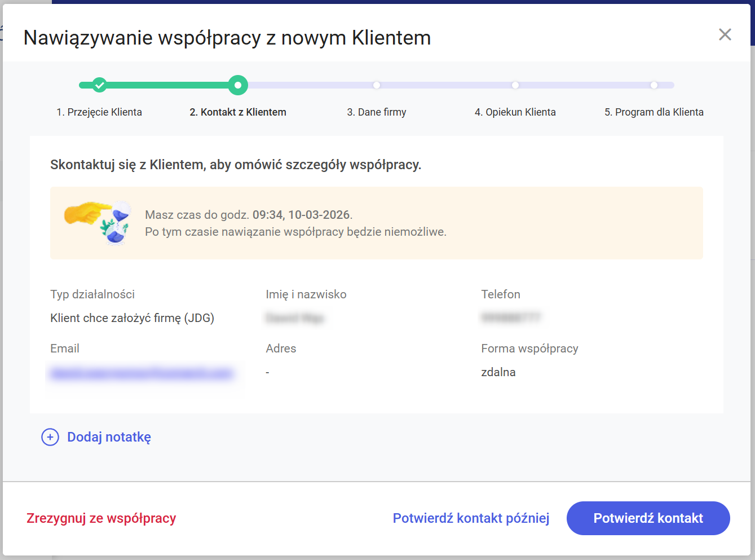This screenshot has width=755, height=560.
Task: Click 'Zrezygnuj ze współpracy' to resign
Action: point(101,518)
